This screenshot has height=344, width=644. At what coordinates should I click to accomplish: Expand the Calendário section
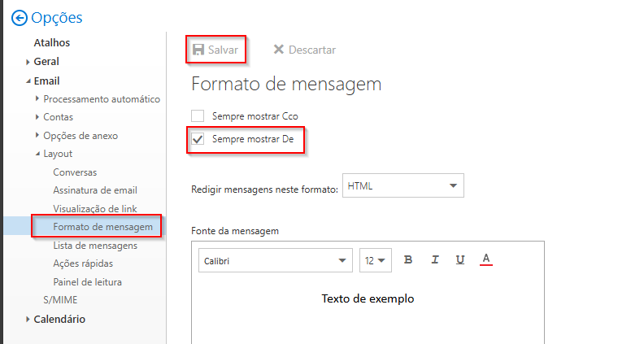coord(28,320)
